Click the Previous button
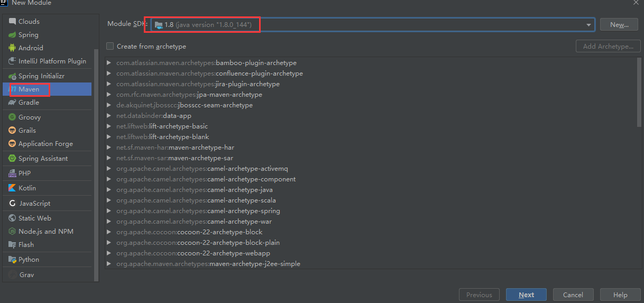This screenshot has height=303, width=644. 479,295
